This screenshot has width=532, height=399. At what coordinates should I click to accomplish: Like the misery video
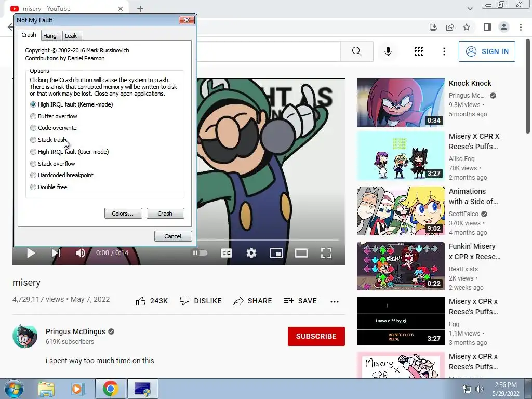click(x=152, y=301)
